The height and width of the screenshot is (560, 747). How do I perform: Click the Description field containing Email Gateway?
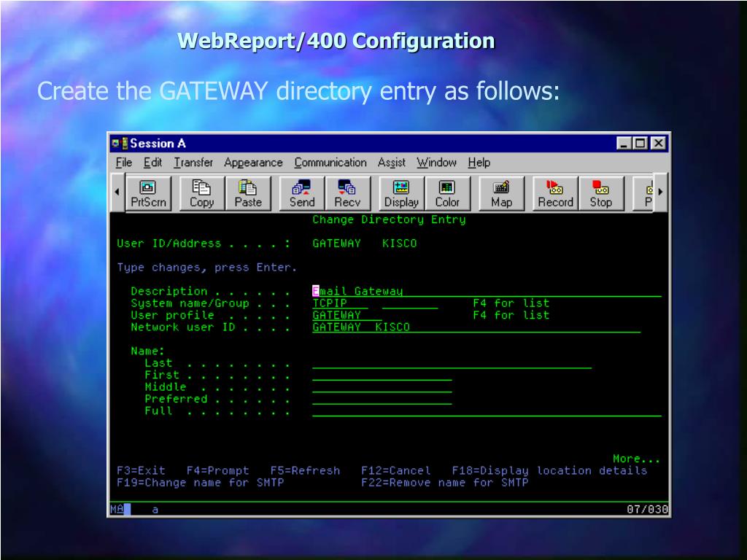pos(487,292)
